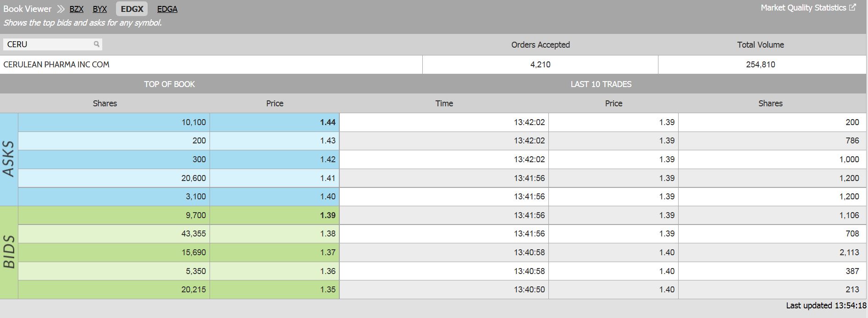Select the EDGX tab
This screenshot has width=868, height=318.
(x=132, y=9)
